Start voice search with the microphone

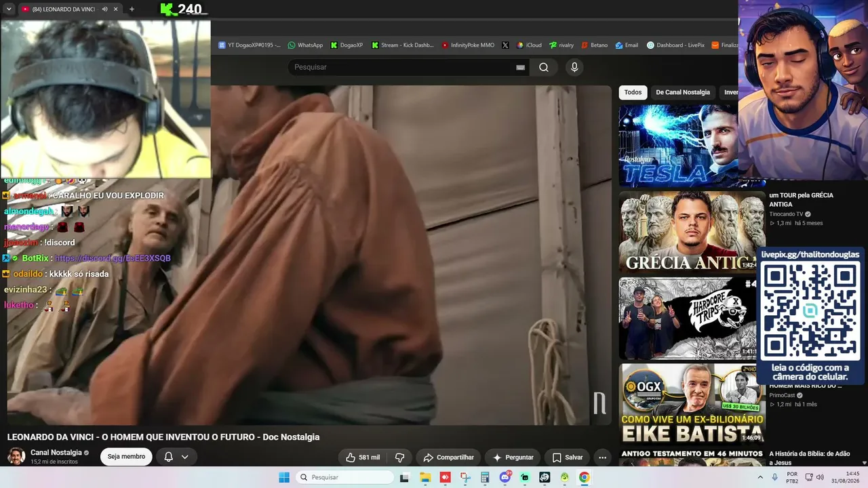[x=574, y=67]
